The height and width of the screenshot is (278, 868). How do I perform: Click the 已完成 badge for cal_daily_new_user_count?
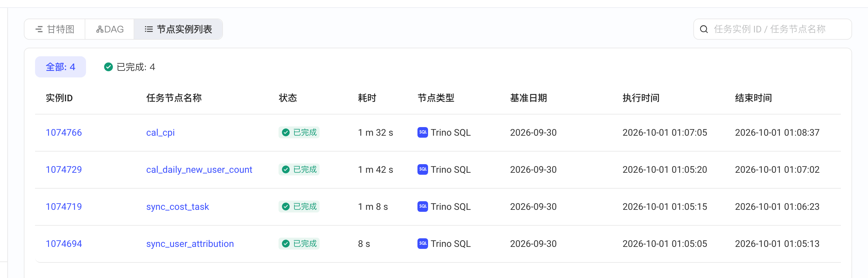pyautogui.click(x=299, y=169)
